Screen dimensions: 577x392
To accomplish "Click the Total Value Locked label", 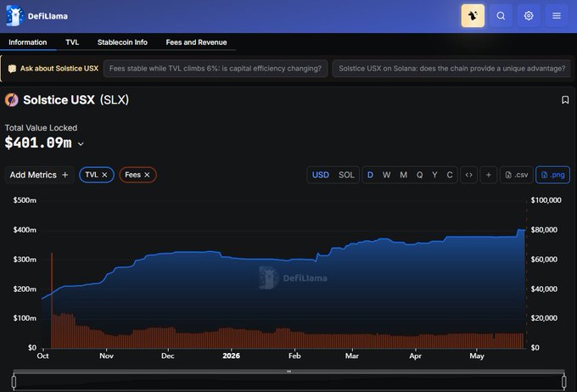I will click(x=42, y=128).
